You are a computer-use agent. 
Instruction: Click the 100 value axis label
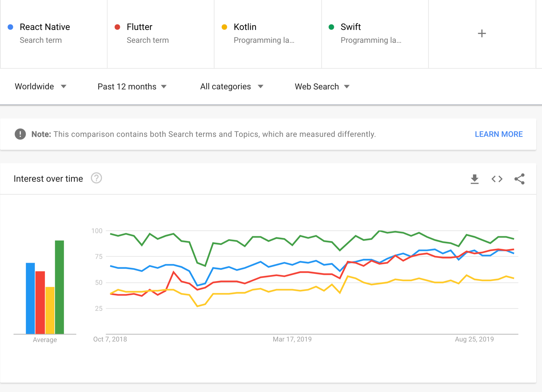click(x=97, y=231)
